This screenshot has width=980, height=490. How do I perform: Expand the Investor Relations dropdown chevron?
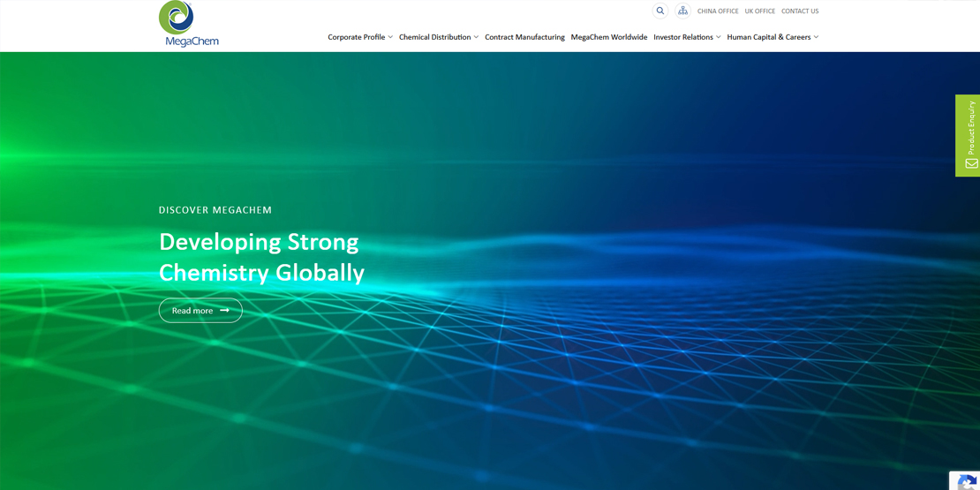(718, 37)
